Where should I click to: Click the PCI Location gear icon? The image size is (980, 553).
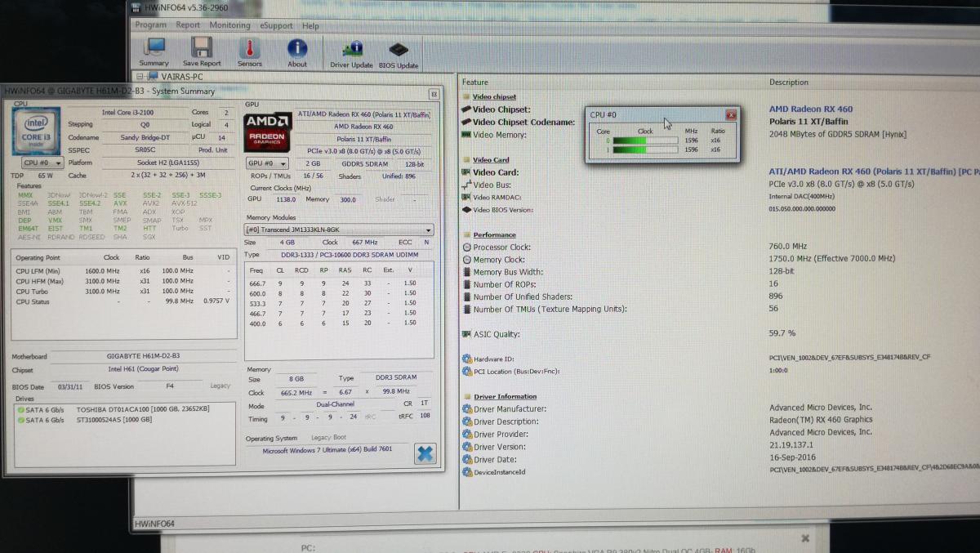(467, 372)
